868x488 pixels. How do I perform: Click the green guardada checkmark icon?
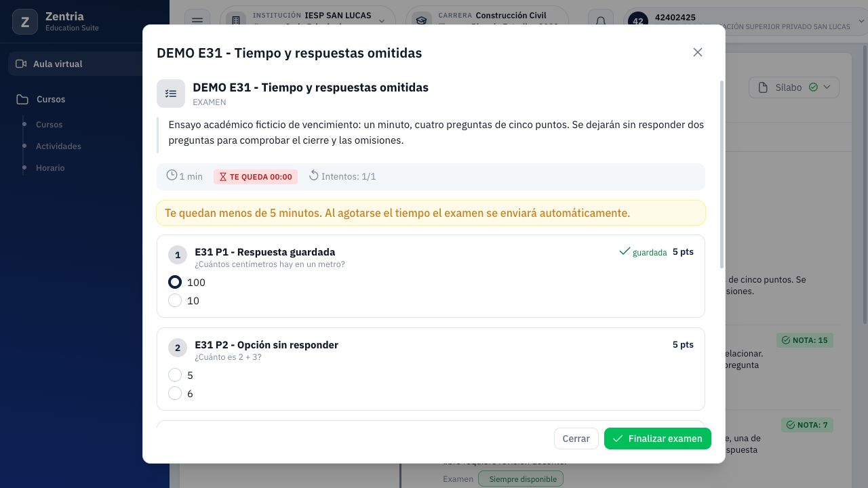(625, 251)
